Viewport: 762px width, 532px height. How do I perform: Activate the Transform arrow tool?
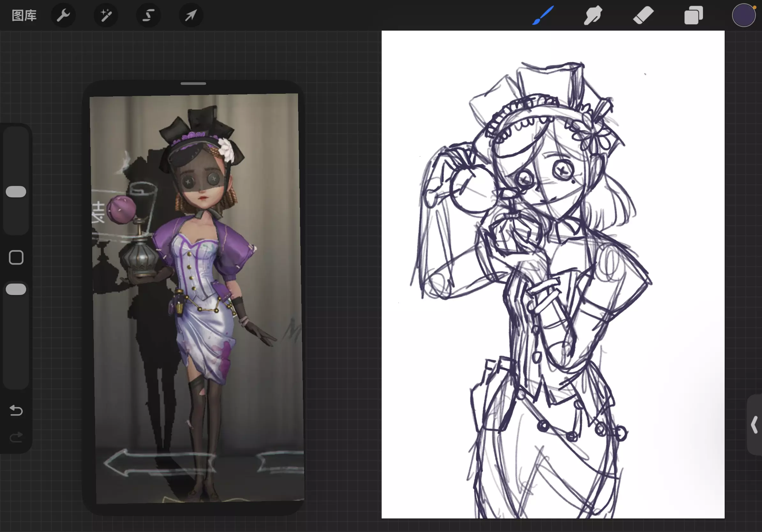[x=191, y=15]
